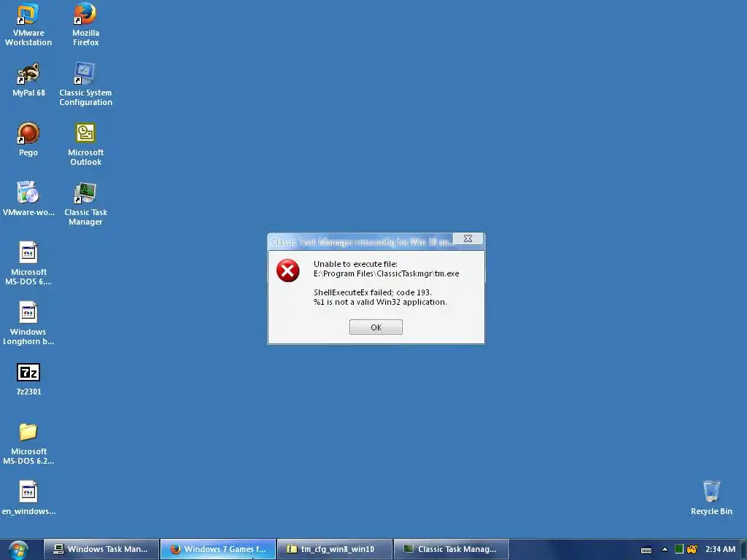Click OK in the error dialog
Image resolution: width=747 pixels, height=560 pixels.
tap(376, 327)
